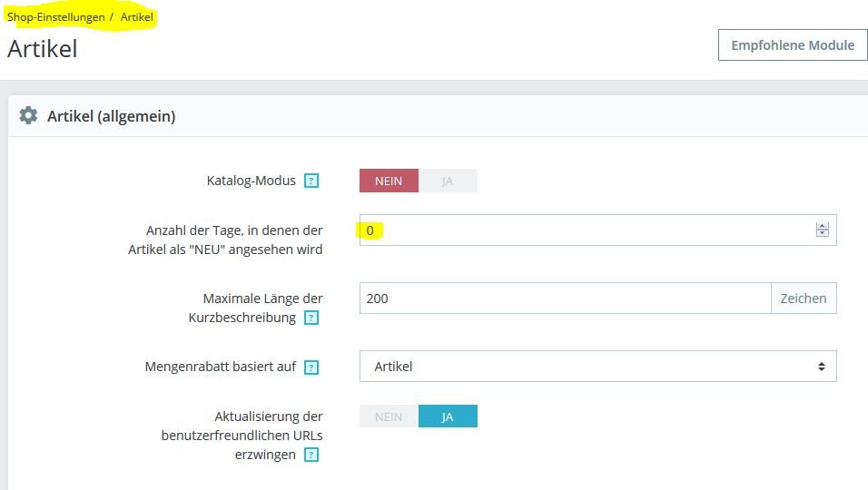Image resolution: width=868 pixels, height=490 pixels.
Task: Increase the NEU days value with up arrow
Action: click(x=823, y=226)
